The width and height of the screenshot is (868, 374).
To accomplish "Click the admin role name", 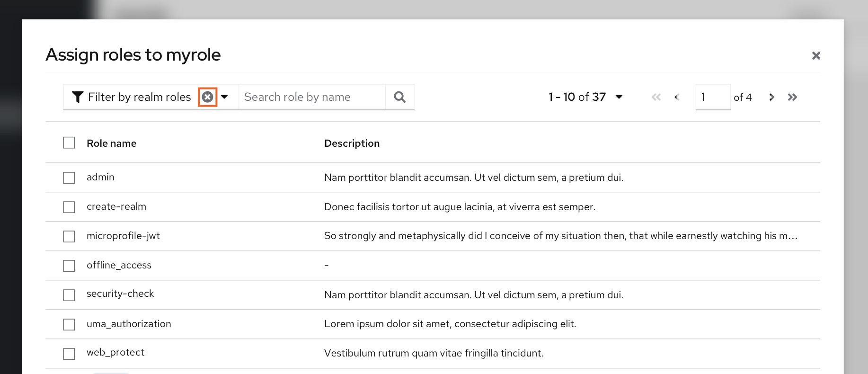I will 100,177.
